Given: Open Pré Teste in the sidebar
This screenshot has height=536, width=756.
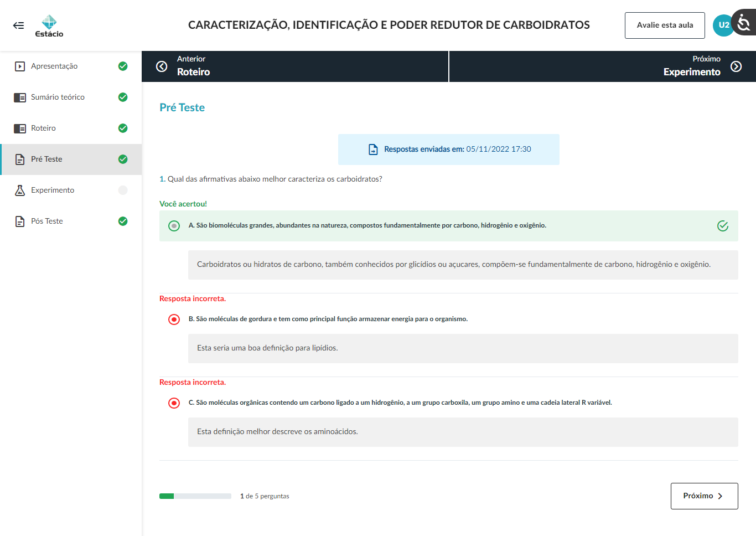Looking at the screenshot, I should pos(46,159).
